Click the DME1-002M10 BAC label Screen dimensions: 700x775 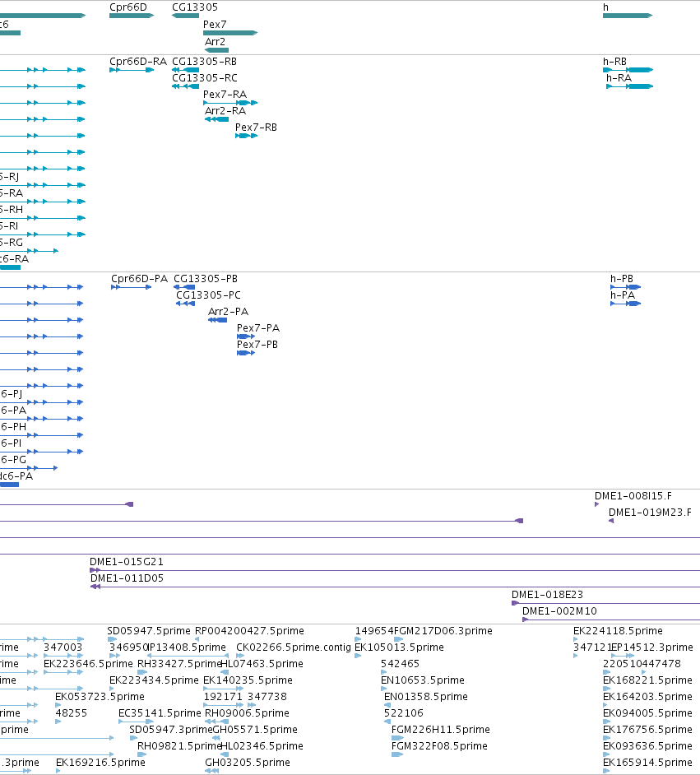coord(559,611)
